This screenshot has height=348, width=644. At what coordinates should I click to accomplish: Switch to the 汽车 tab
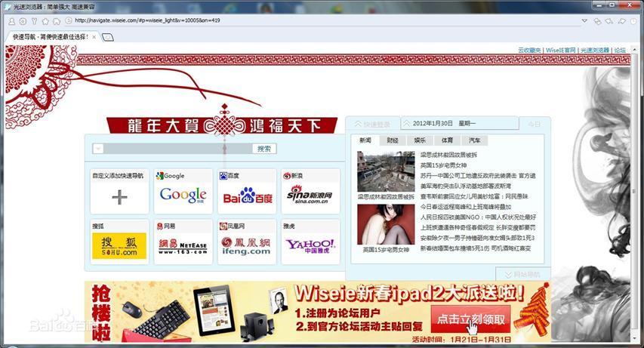point(474,140)
